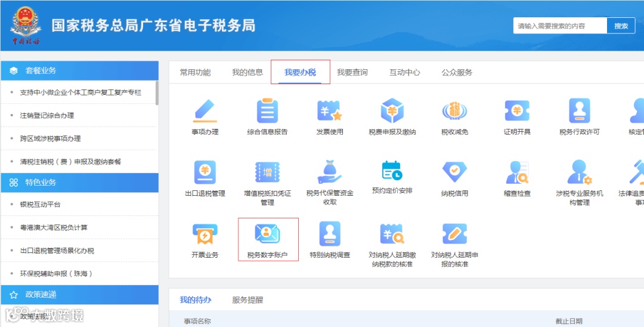Open the 稽查检查 inspector icon
This screenshot has width=644, height=327.
[517, 172]
